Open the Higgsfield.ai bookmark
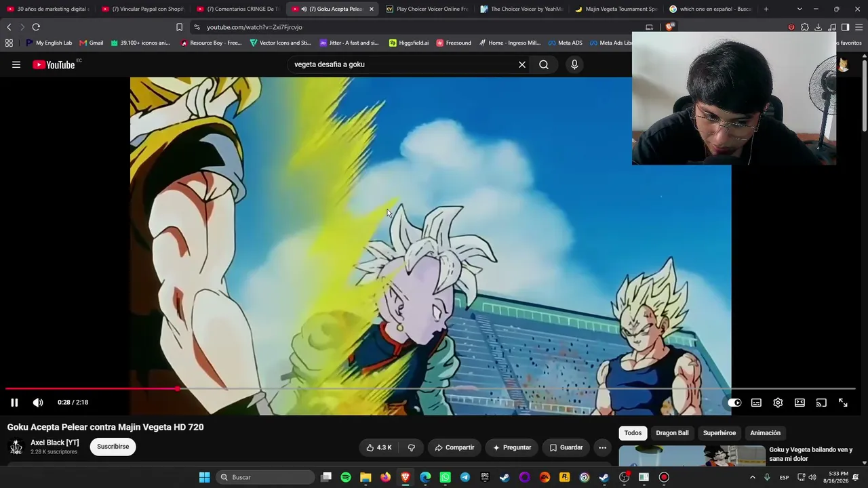The image size is (868, 488). click(409, 43)
